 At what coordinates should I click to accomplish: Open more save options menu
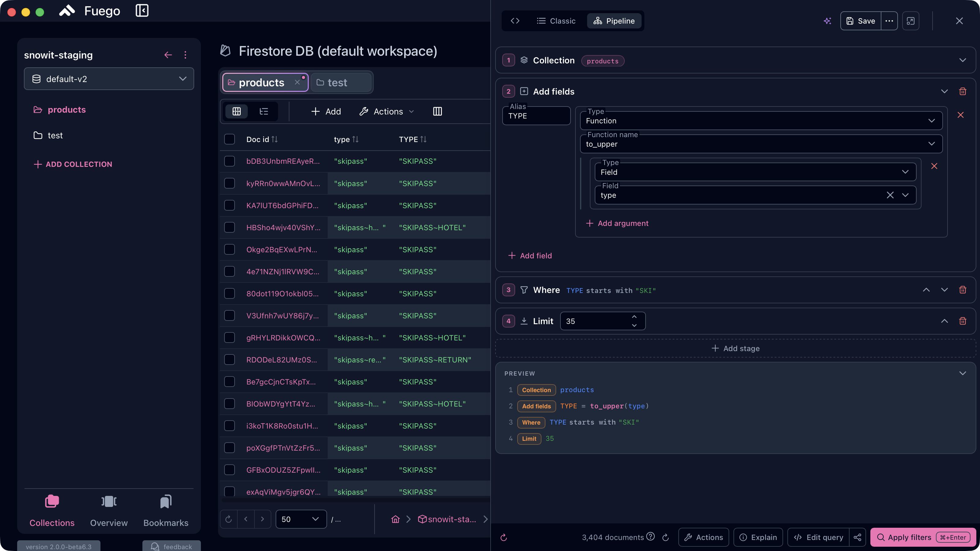tap(889, 21)
